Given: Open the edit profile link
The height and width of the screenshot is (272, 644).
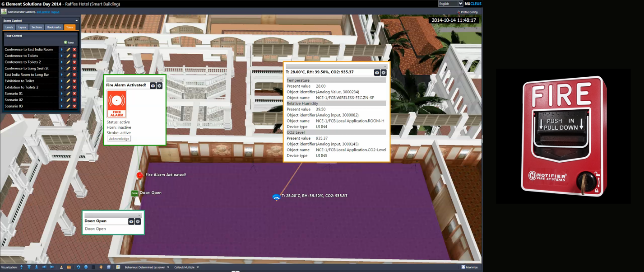Looking at the screenshot, I should pos(43,12).
